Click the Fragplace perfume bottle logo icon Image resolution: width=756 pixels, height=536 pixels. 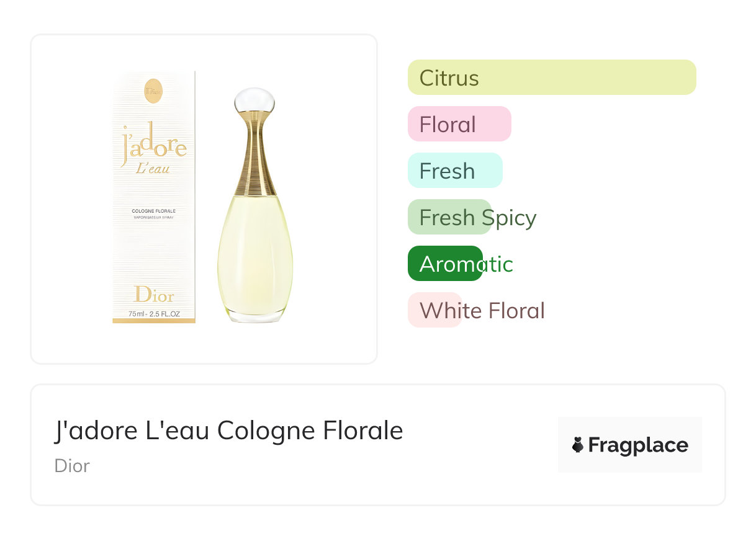click(578, 445)
